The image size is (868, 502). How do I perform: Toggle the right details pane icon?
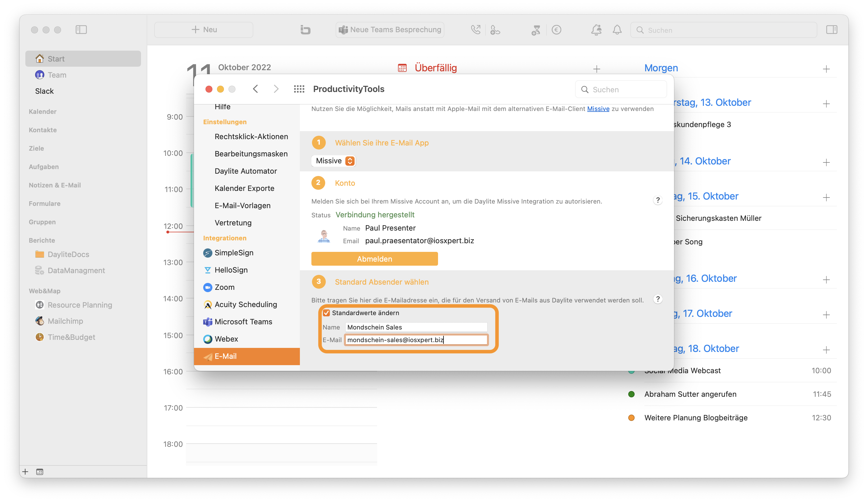pos(831,30)
